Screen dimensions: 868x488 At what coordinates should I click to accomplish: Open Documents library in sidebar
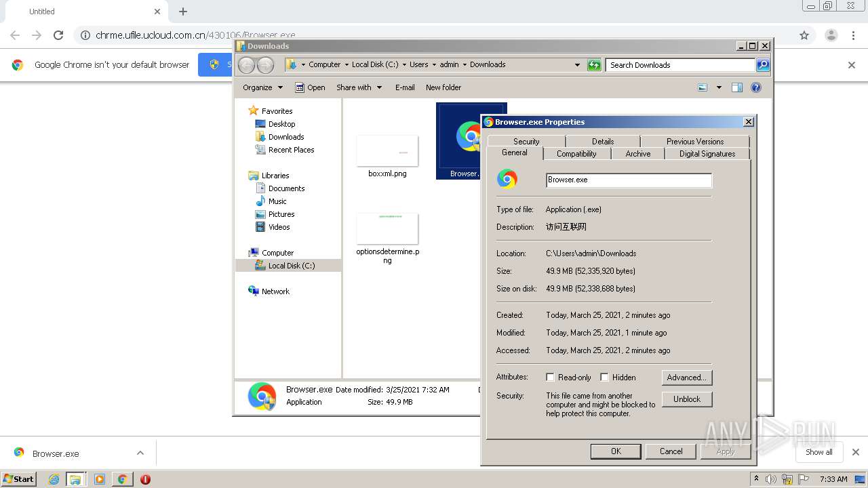(x=286, y=188)
